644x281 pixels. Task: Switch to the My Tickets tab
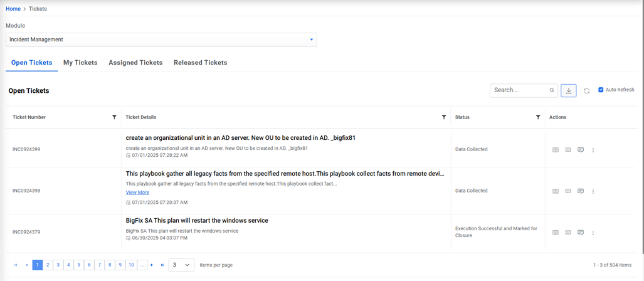click(x=80, y=63)
